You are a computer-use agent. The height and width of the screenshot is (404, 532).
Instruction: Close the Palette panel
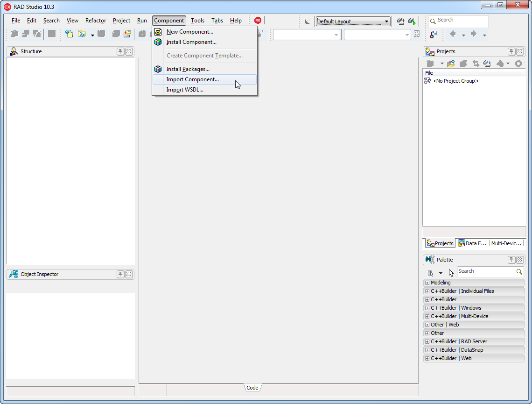[x=520, y=260]
